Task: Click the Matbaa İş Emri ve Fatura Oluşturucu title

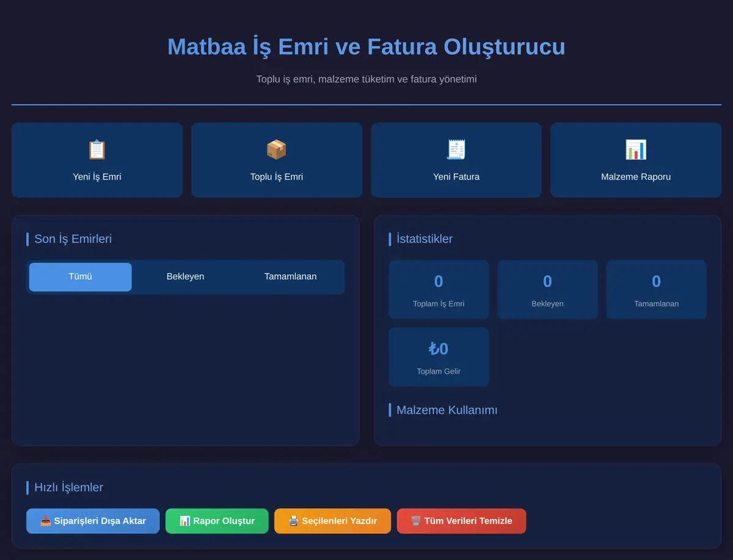Action: pos(366,47)
